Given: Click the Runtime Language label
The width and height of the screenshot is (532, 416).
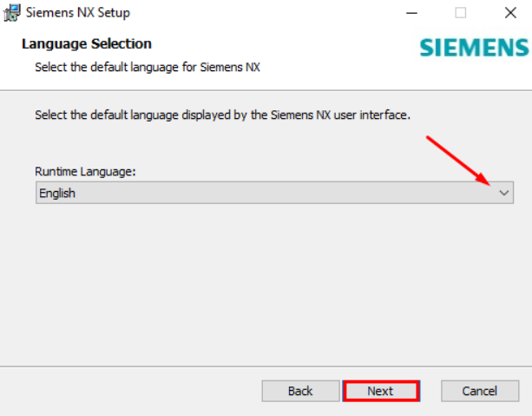Looking at the screenshot, I should coord(85,171).
